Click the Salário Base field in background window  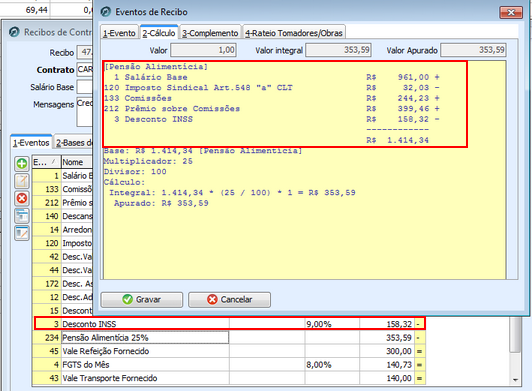(85, 87)
